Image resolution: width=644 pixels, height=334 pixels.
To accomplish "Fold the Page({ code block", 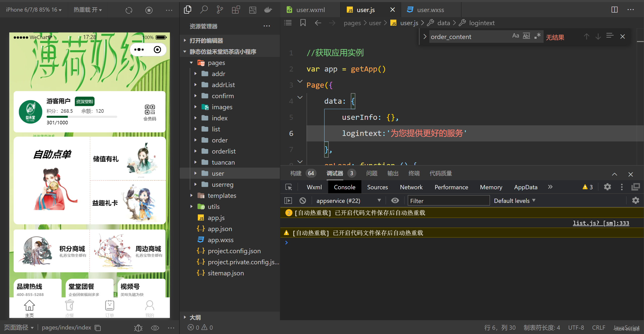I will [300, 81].
